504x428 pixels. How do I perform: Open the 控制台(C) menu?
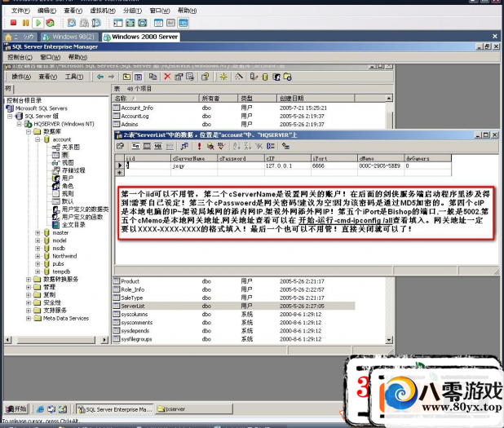pyautogui.click(x=20, y=57)
